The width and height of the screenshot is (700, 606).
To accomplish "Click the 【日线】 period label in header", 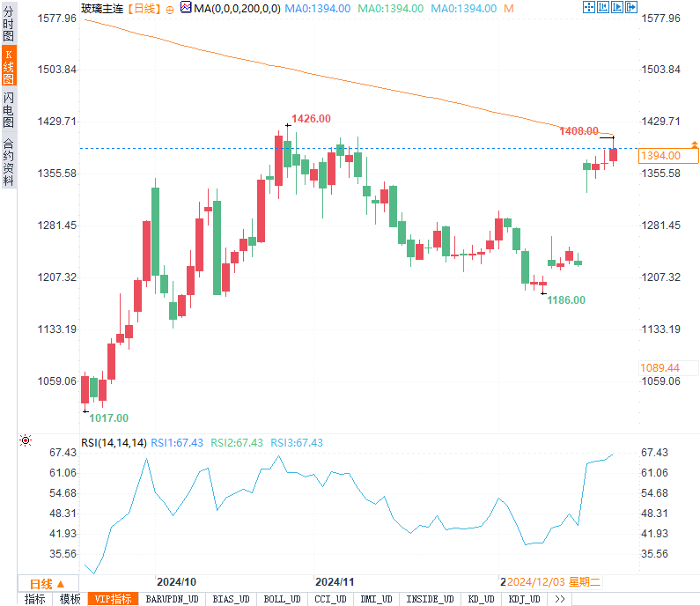I will pos(144,9).
